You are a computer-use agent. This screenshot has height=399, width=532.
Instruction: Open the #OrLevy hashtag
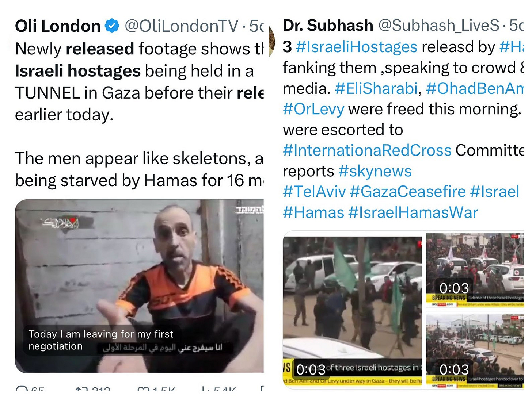pyautogui.click(x=313, y=109)
